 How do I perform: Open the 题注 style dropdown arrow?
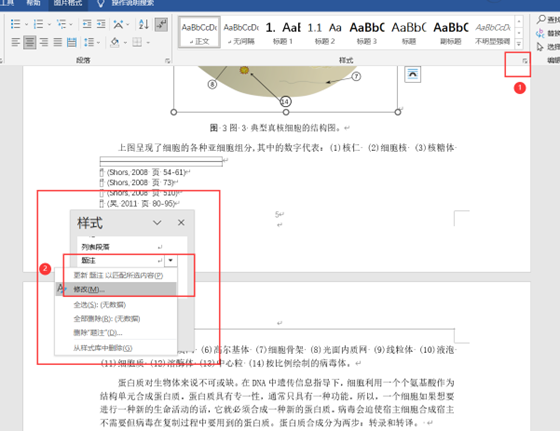[171, 260]
